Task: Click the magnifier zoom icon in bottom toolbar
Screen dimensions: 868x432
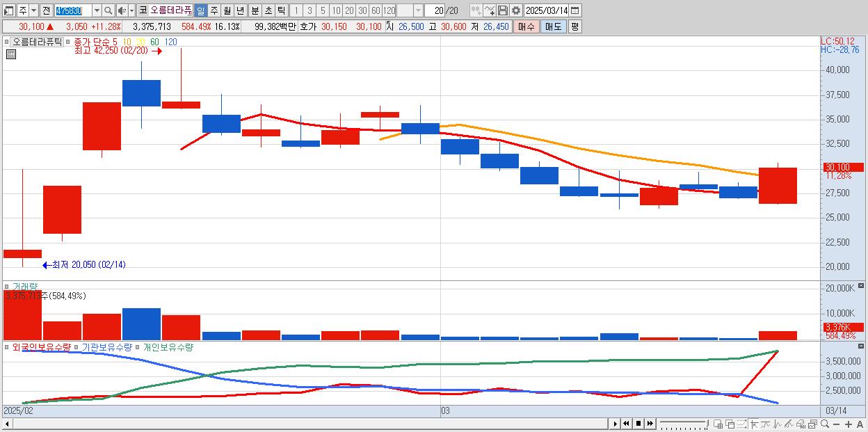Action: 825,424
